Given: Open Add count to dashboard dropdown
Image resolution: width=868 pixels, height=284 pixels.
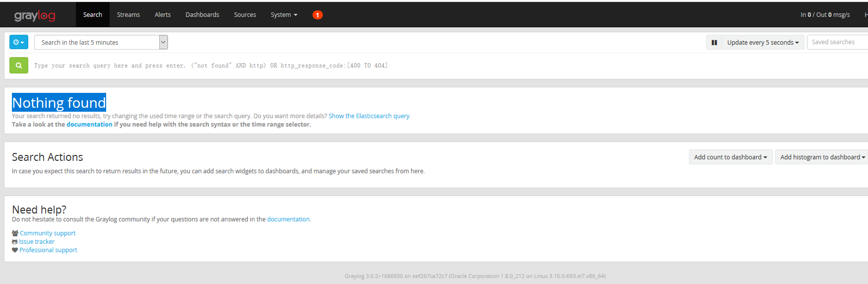Looking at the screenshot, I should [x=731, y=157].
